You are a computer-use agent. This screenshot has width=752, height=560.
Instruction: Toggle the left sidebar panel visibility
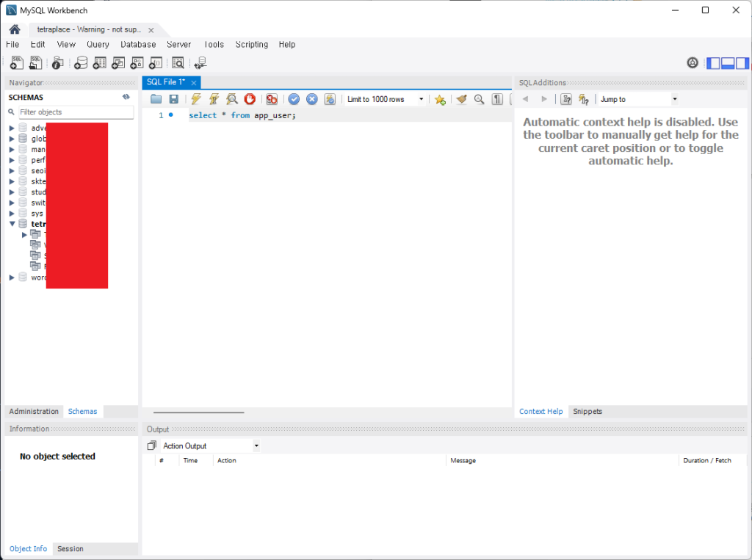713,63
